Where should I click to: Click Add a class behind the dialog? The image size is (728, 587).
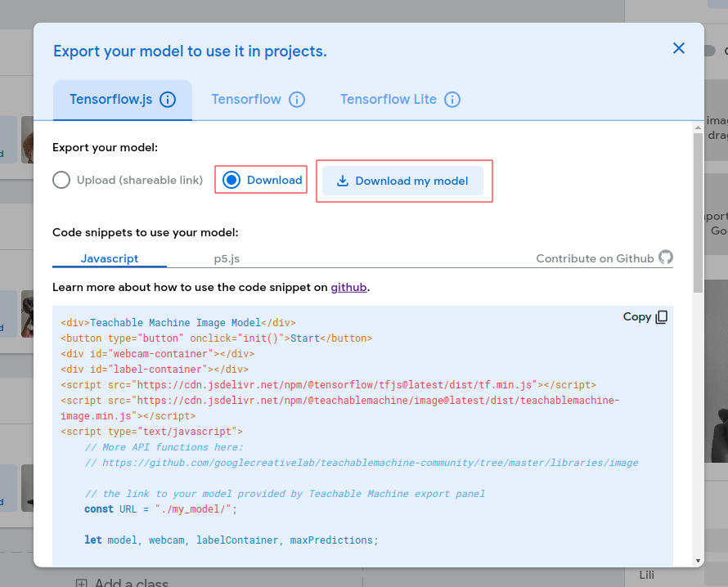(123, 582)
